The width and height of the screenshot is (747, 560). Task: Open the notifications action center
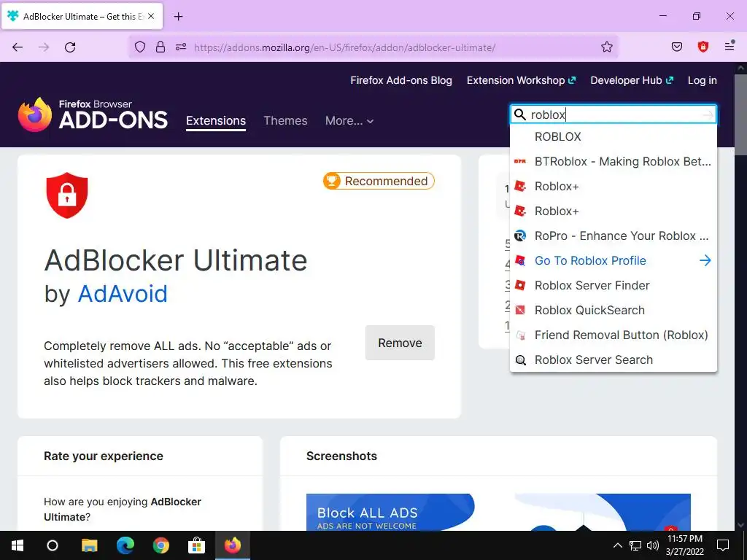pyautogui.click(x=723, y=545)
